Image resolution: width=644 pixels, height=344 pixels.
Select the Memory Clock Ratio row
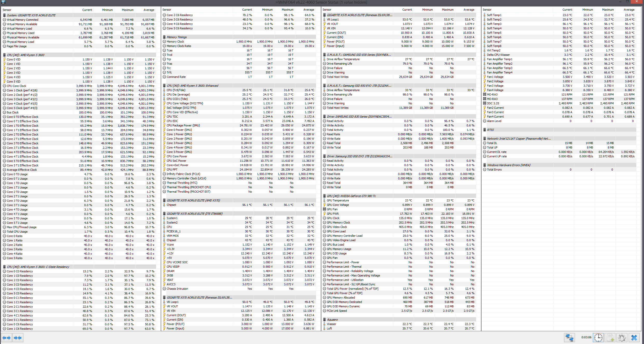pos(239,46)
